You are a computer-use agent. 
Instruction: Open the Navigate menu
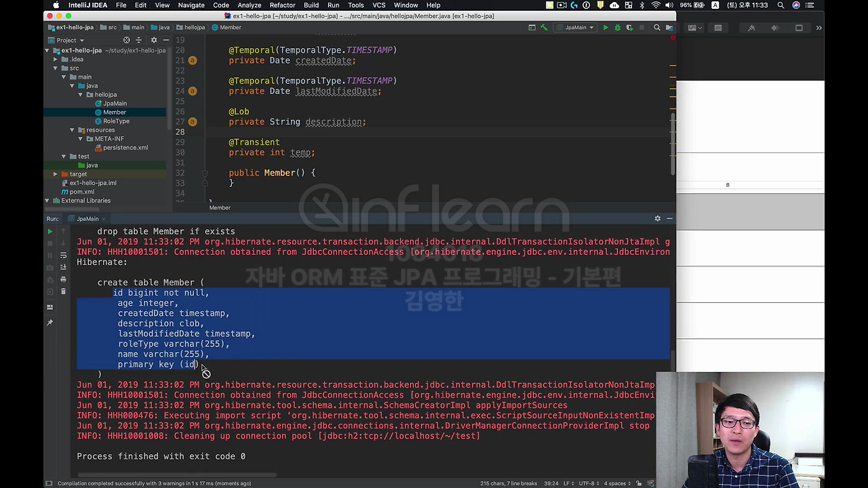tap(191, 5)
